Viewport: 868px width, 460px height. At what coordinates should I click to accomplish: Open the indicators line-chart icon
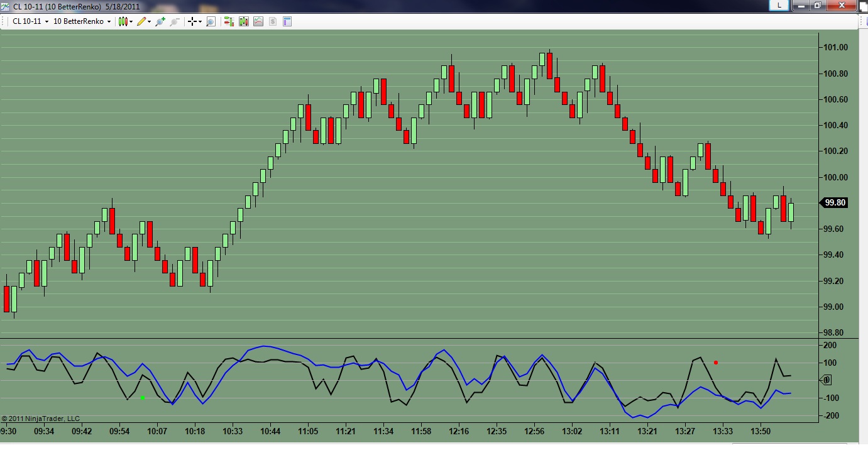point(258,21)
